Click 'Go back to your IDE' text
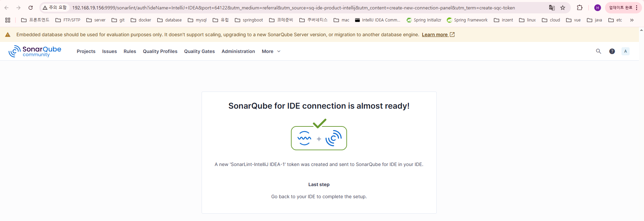Screen dimensions: 644x221 point(319,197)
